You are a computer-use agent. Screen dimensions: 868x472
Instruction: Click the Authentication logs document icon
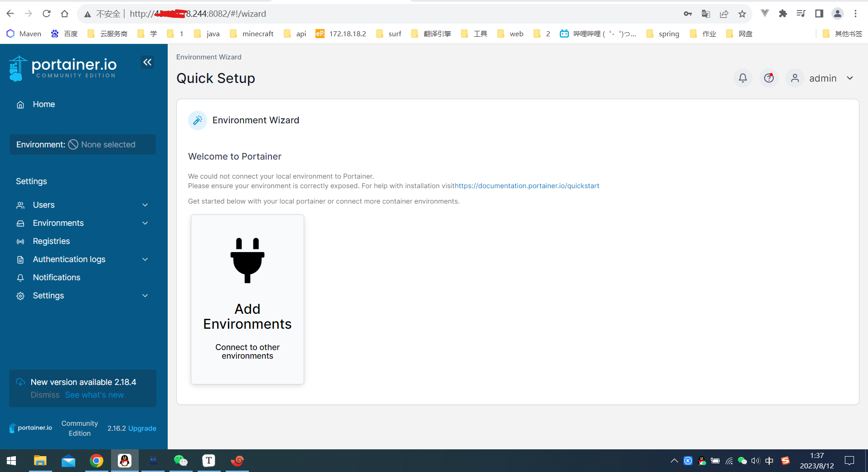[20, 260]
